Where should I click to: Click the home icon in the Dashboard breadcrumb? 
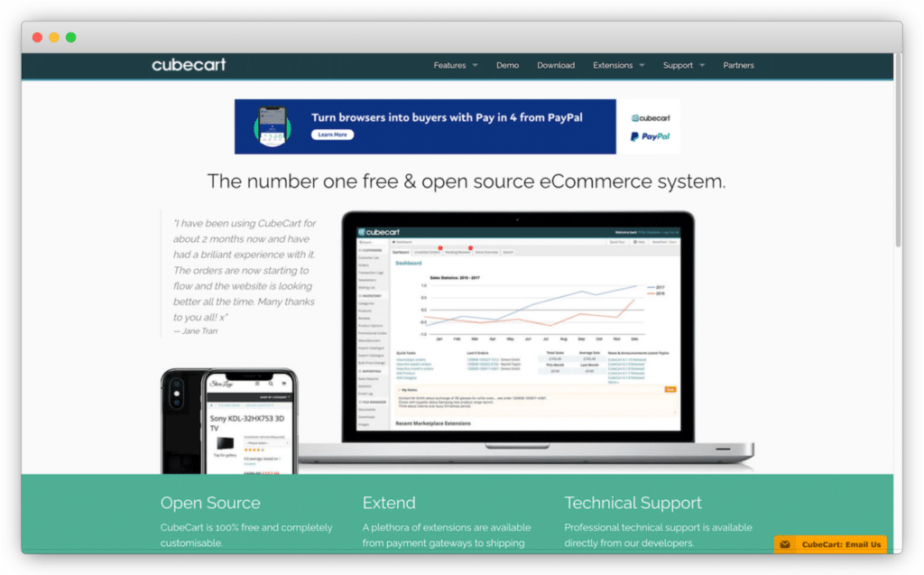(393, 242)
